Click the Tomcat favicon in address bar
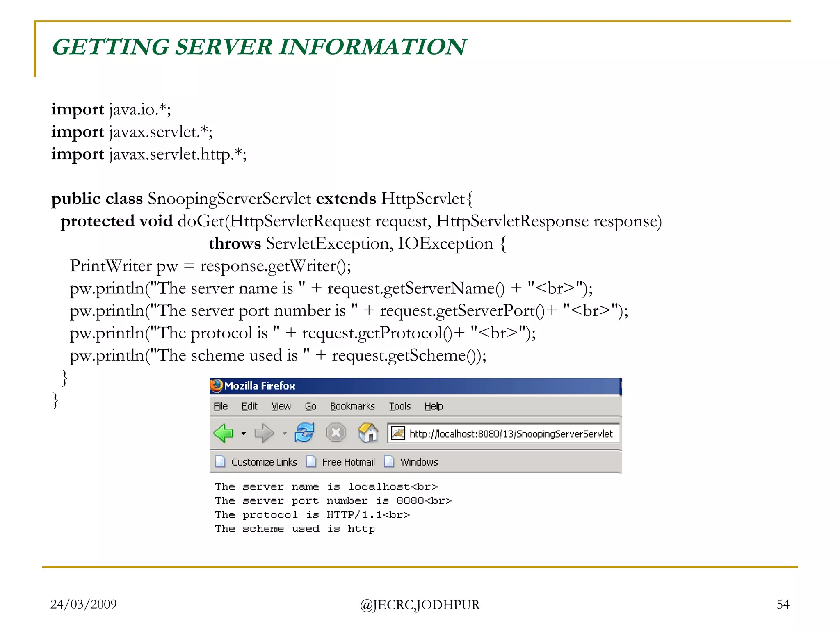 pyautogui.click(x=397, y=434)
